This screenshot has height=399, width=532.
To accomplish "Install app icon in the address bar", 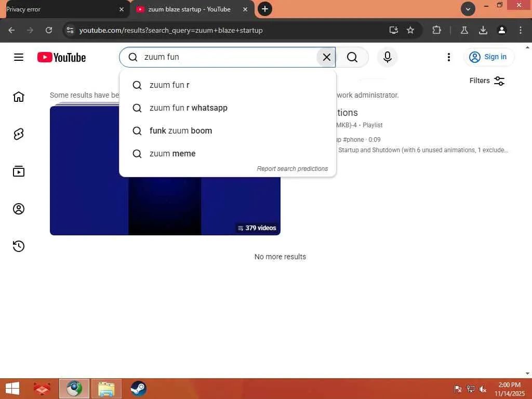I will [394, 30].
